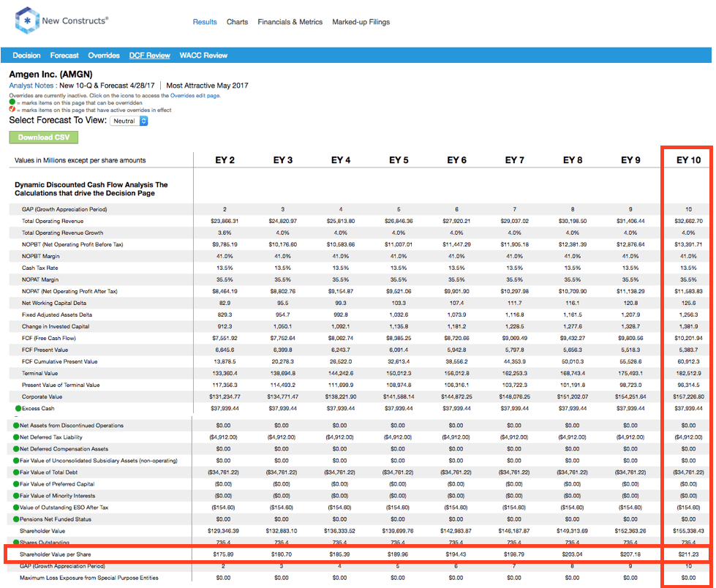This screenshot has height=588, width=716.
Task: Click EY 10 corporate value $157,226.80
Action: tap(688, 396)
